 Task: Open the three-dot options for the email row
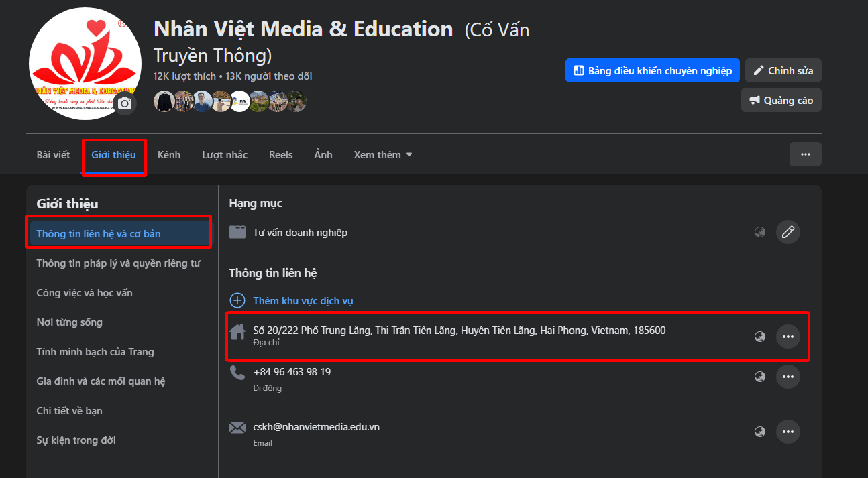[x=788, y=432]
